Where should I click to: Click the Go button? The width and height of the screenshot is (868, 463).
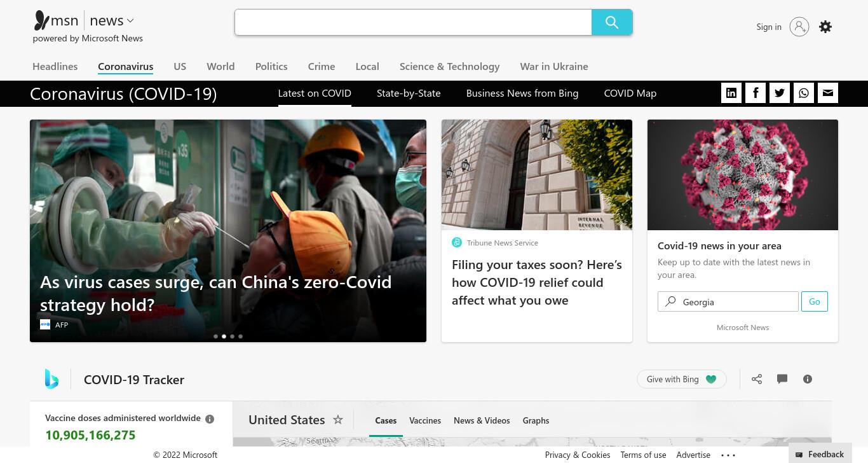815,301
